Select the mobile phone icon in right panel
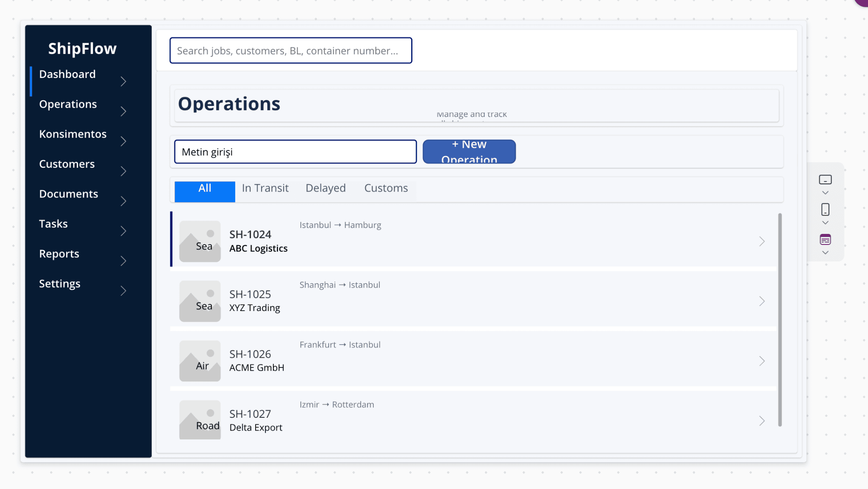The height and width of the screenshot is (489, 868). pos(825,209)
